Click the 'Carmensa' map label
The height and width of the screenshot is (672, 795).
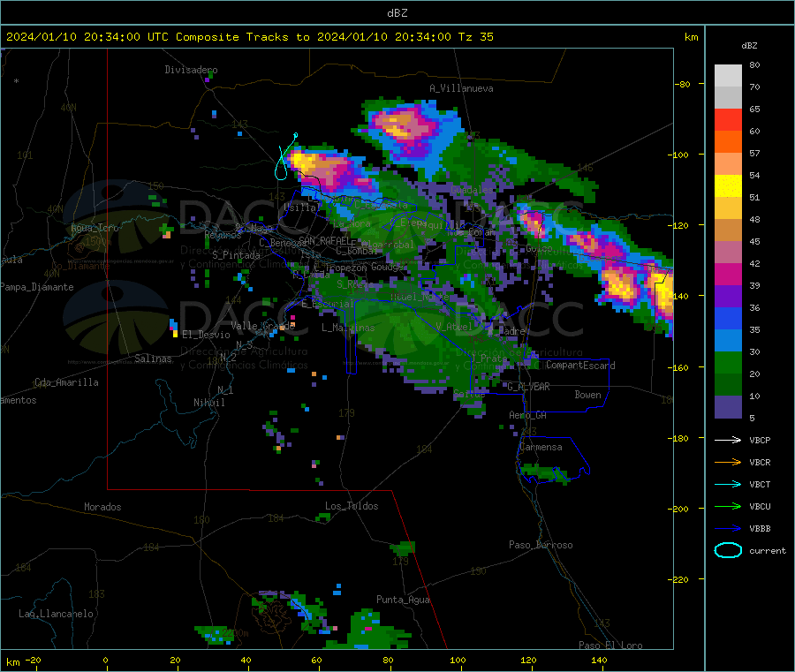541,447
